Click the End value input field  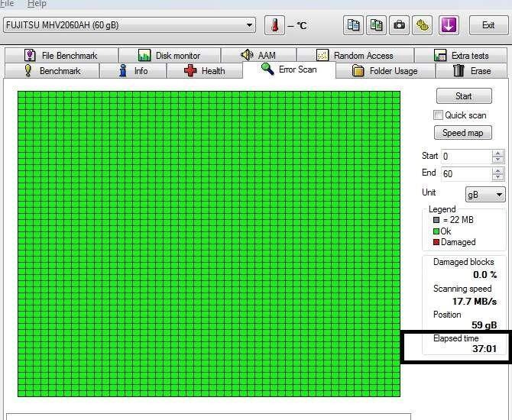(x=466, y=174)
